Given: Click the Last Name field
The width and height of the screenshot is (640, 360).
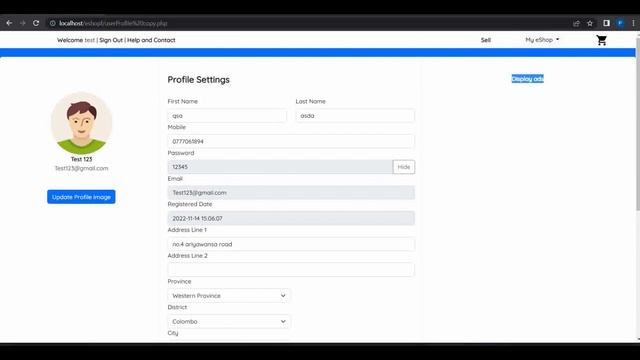Looking at the screenshot, I should pyautogui.click(x=355, y=116).
